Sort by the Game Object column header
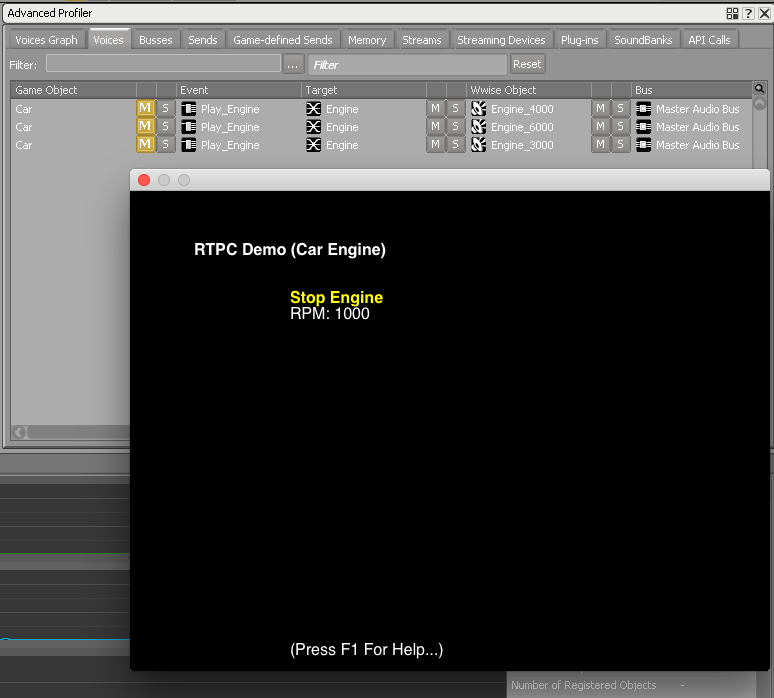Image resolution: width=774 pixels, height=698 pixels. (74, 90)
